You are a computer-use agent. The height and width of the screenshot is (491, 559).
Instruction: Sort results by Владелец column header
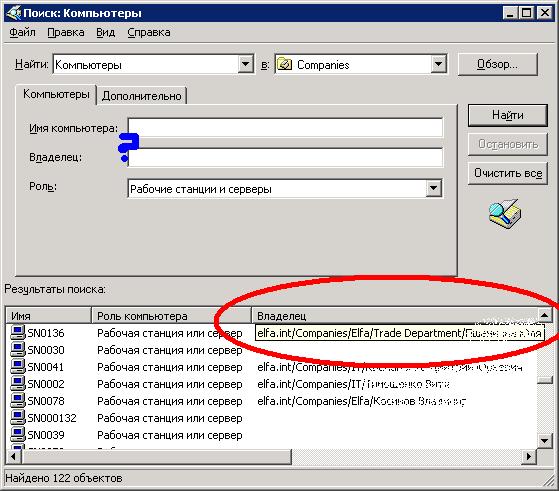point(395,316)
